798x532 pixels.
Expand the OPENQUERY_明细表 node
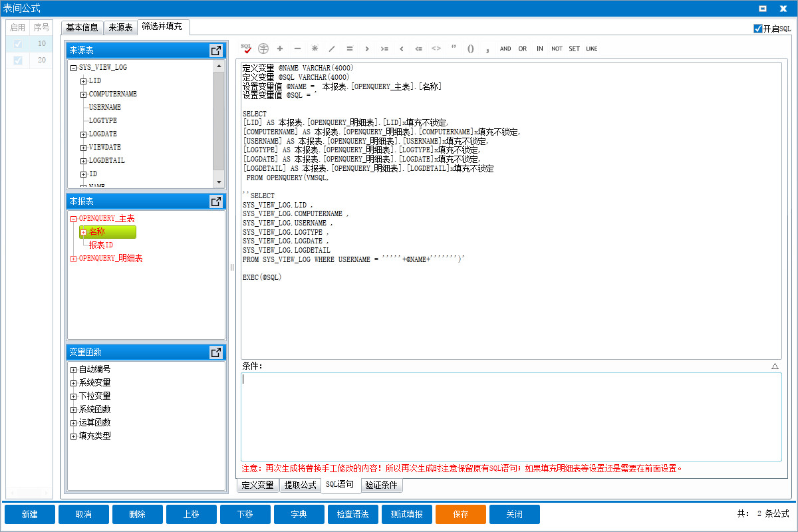pyautogui.click(x=73, y=259)
